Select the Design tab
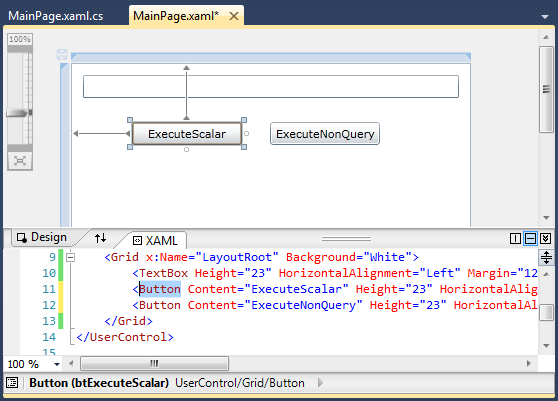 (42, 237)
